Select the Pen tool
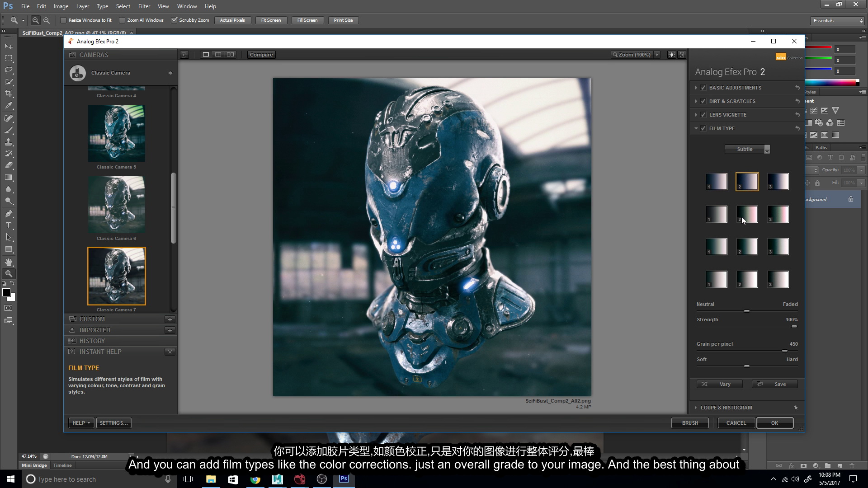This screenshot has height=488, width=868. [9, 214]
